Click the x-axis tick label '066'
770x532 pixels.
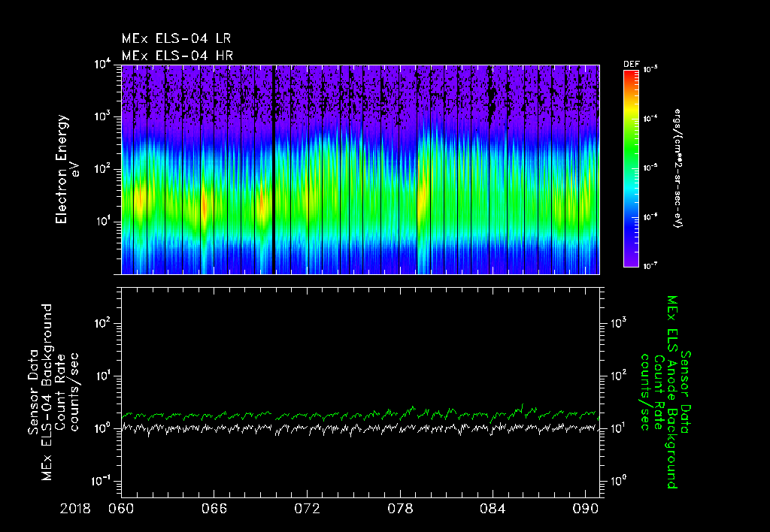tap(214, 509)
